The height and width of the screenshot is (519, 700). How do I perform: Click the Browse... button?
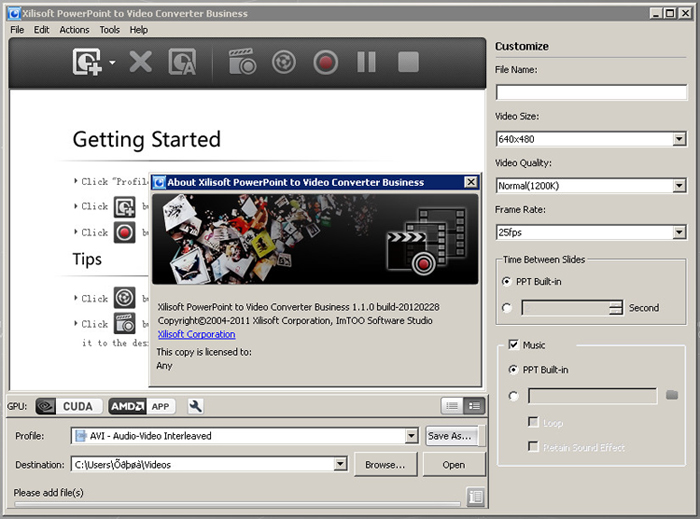coord(385,465)
